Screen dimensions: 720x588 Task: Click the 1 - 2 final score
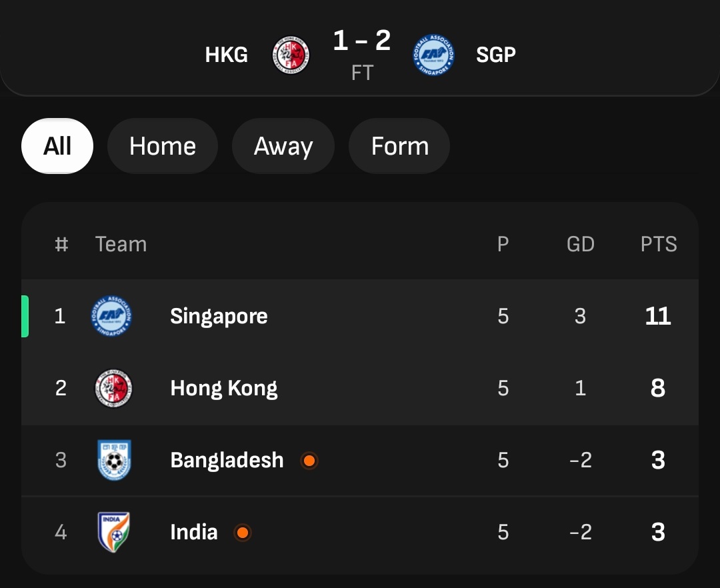click(362, 41)
